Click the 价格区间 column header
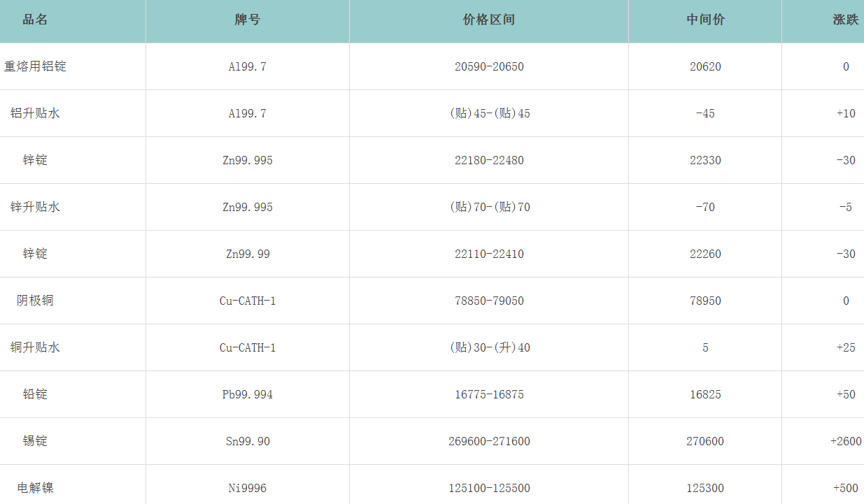Viewport: 864px width, 504px height. click(x=489, y=20)
